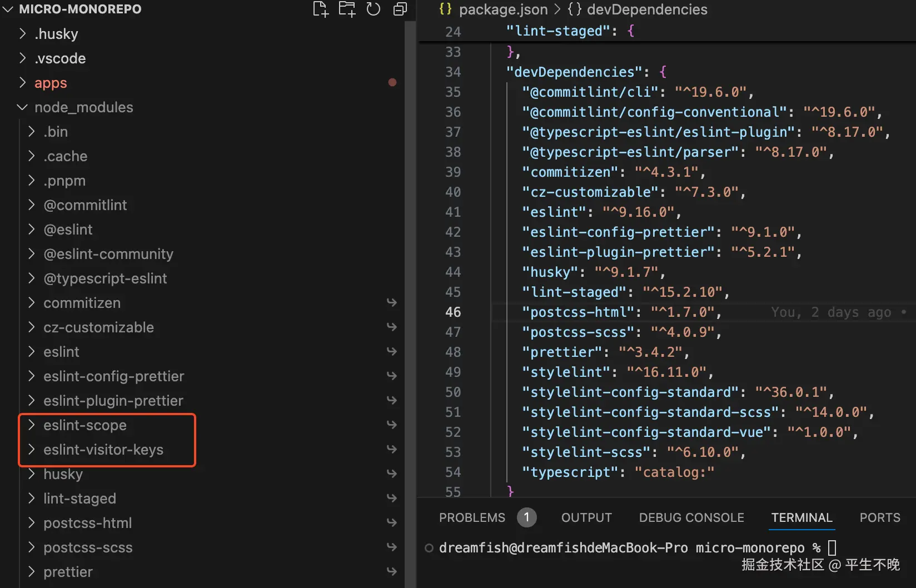Viewport: 916px width, 588px height.
Task: Click the problems count badge showing 1
Action: point(526,517)
